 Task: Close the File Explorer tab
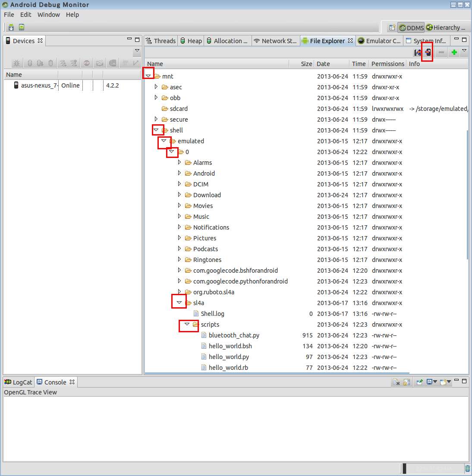[x=350, y=41]
